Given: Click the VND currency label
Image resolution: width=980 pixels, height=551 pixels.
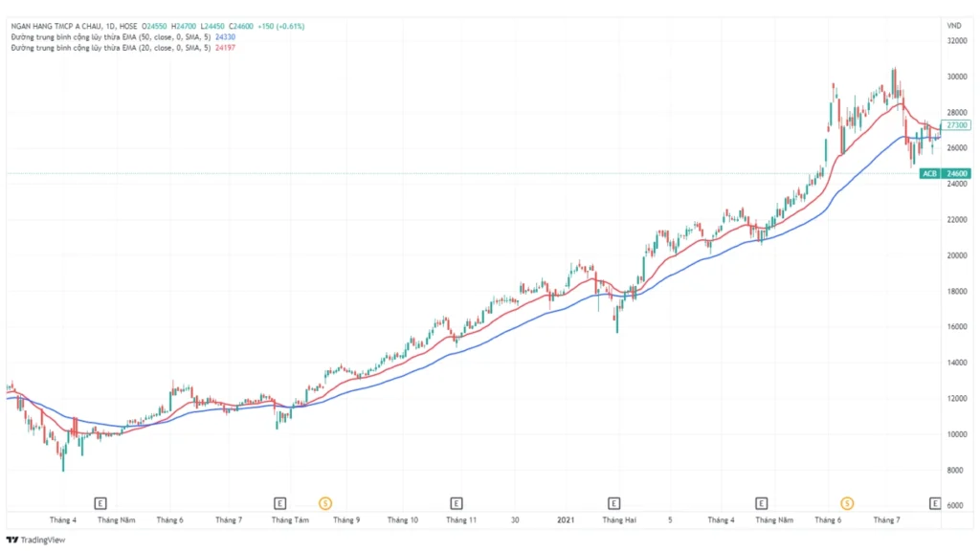Looking at the screenshot, I should click(953, 25).
